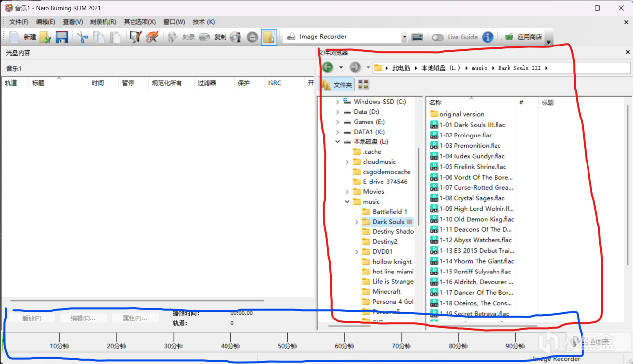Image resolution: width=633 pixels, height=364 pixels.
Task: Click the grey Forward arrow in the file browser
Action: 355,67
